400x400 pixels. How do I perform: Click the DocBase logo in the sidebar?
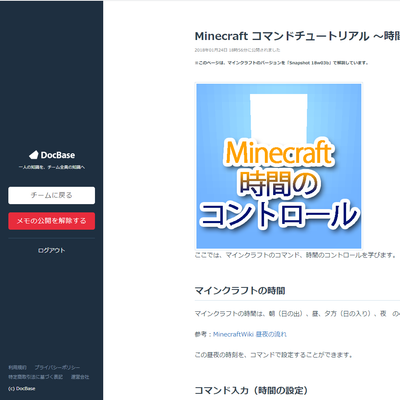52,155
